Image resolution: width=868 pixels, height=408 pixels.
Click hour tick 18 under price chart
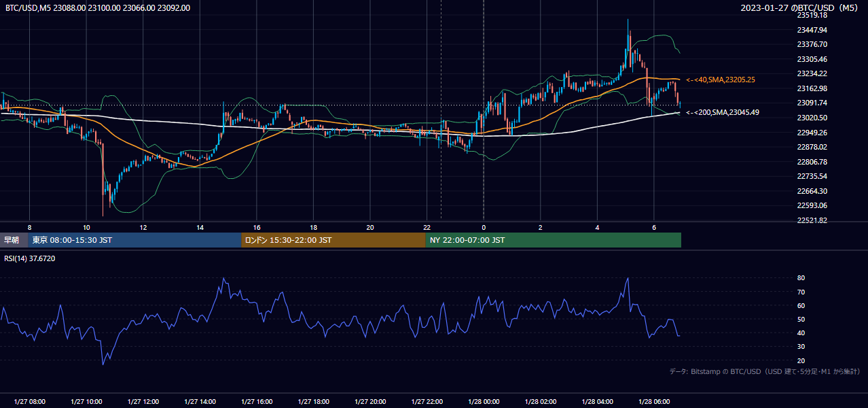313,227
